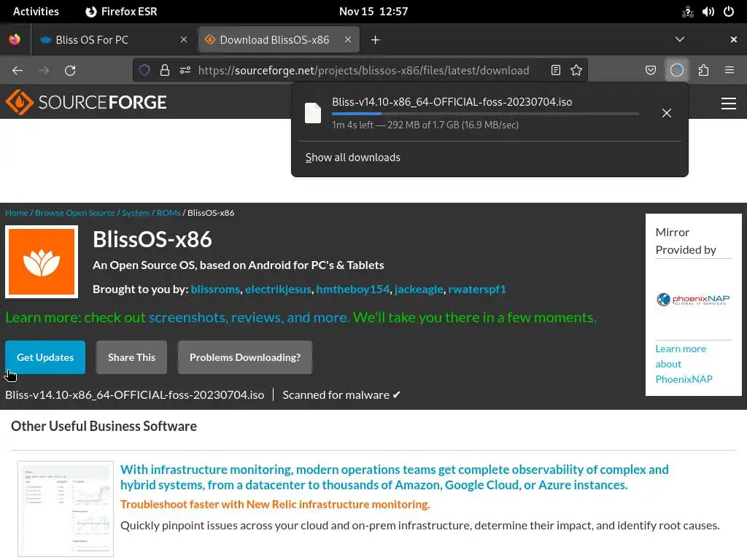
Task: Click the Get Updates button
Action: tap(45, 357)
